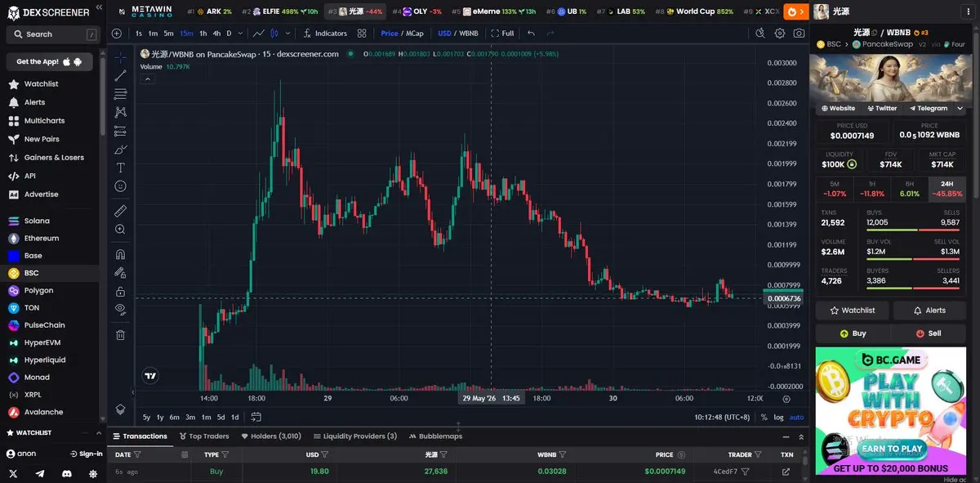980x483 pixels.
Task: Open the emoji sticker tool
Action: tap(120, 186)
